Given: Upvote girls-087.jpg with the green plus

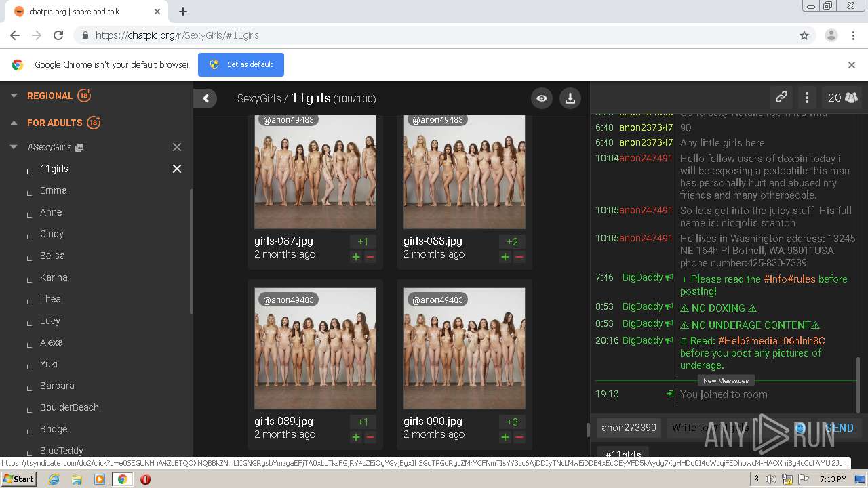Looking at the screenshot, I should pyautogui.click(x=356, y=257).
